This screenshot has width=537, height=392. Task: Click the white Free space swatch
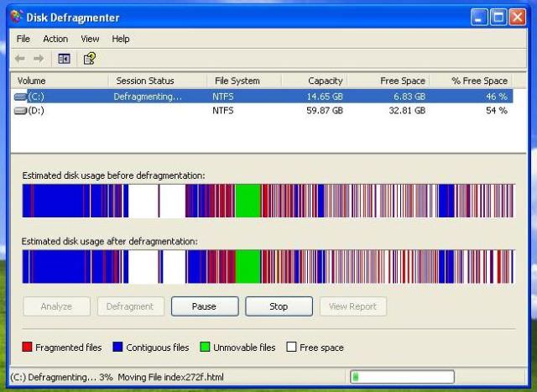tap(291, 347)
